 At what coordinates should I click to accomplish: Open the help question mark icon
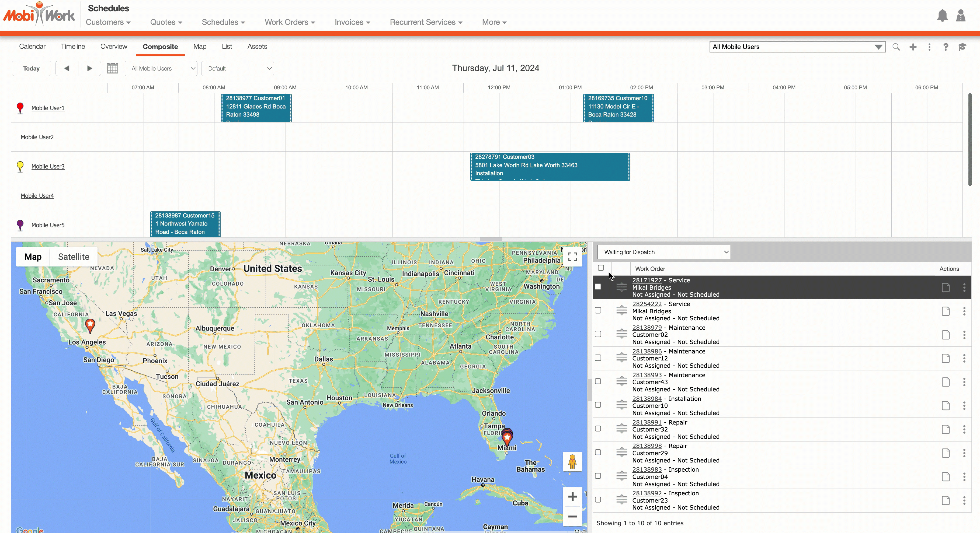(x=945, y=47)
